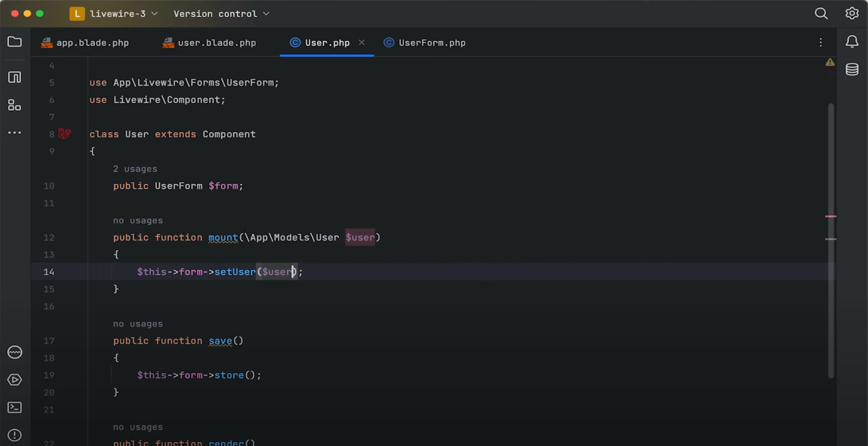Click 'use Livewire\Component;' line
The image size is (868, 446).
click(157, 100)
